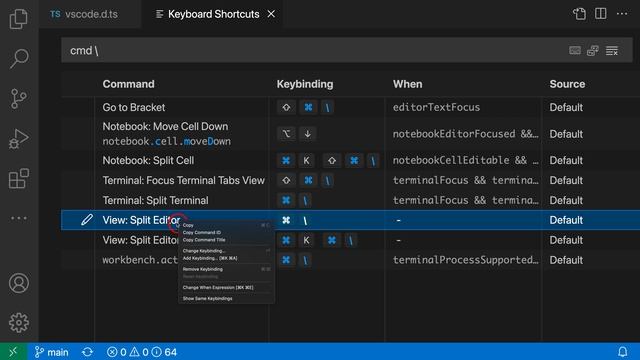Open the Accounts menu
The image size is (640, 360).
pos(19,283)
